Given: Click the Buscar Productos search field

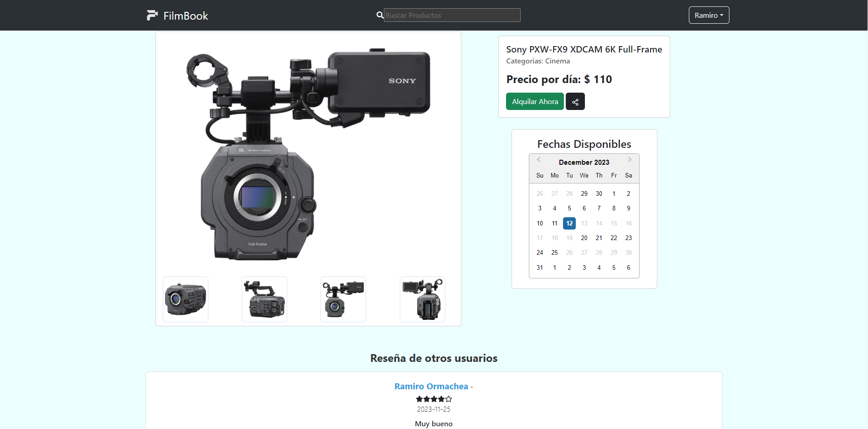Looking at the screenshot, I should (452, 15).
